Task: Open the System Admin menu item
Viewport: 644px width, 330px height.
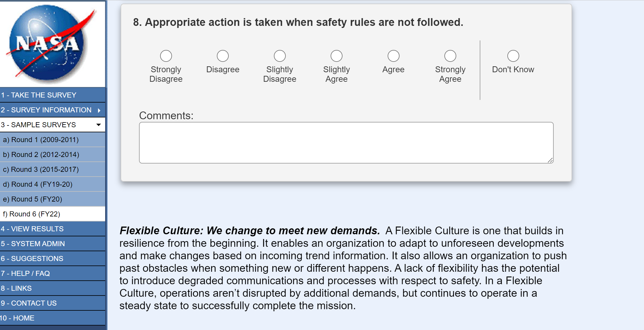Action: pos(33,244)
